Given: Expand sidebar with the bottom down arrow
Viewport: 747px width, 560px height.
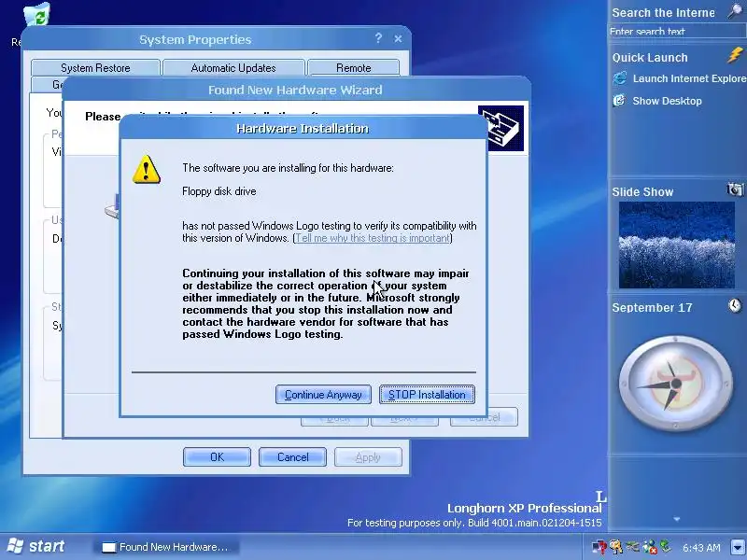Looking at the screenshot, I should (677, 520).
